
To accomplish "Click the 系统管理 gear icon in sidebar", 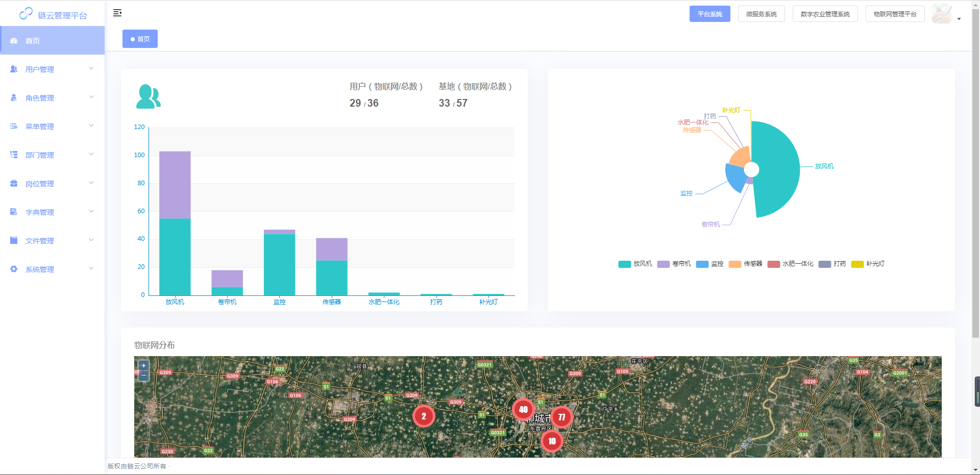I will [14, 269].
